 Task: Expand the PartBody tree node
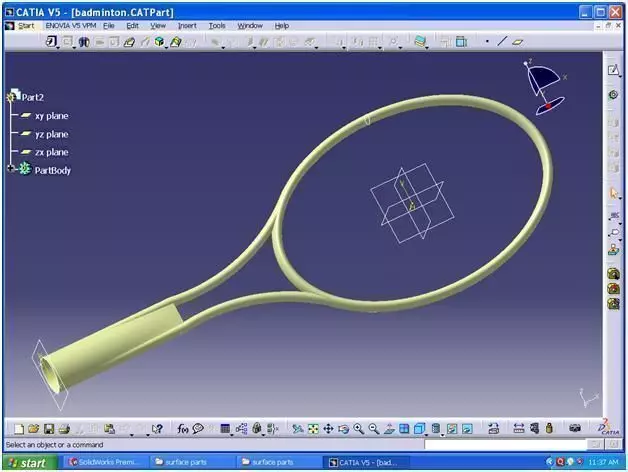tap(11, 168)
